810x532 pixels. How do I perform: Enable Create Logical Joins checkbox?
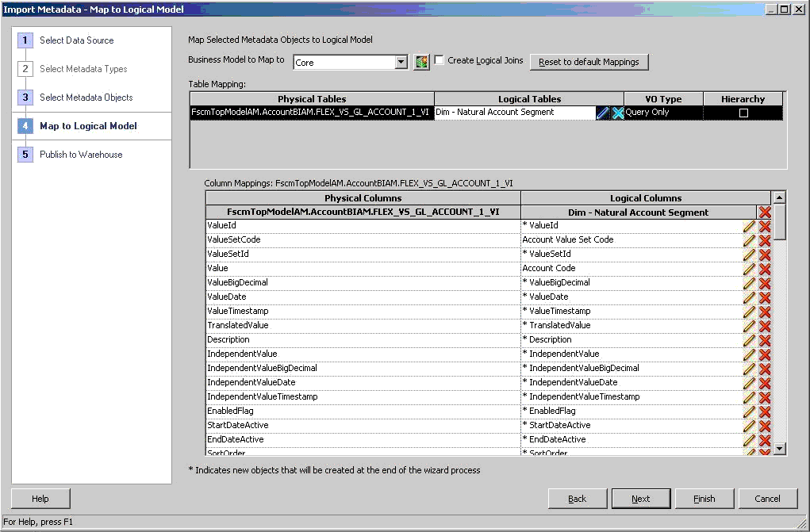pyautogui.click(x=439, y=60)
